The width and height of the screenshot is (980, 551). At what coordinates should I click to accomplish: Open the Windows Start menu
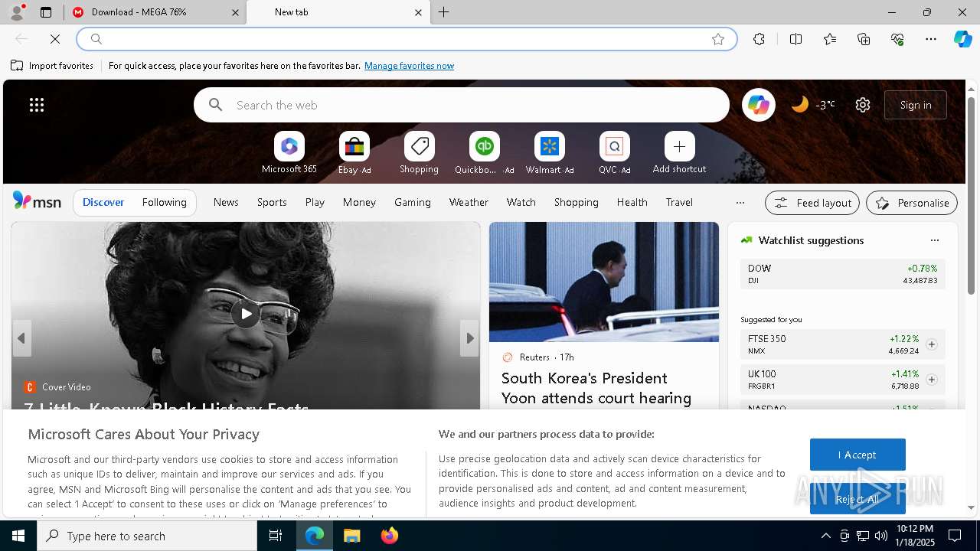(x=18, y=536)
